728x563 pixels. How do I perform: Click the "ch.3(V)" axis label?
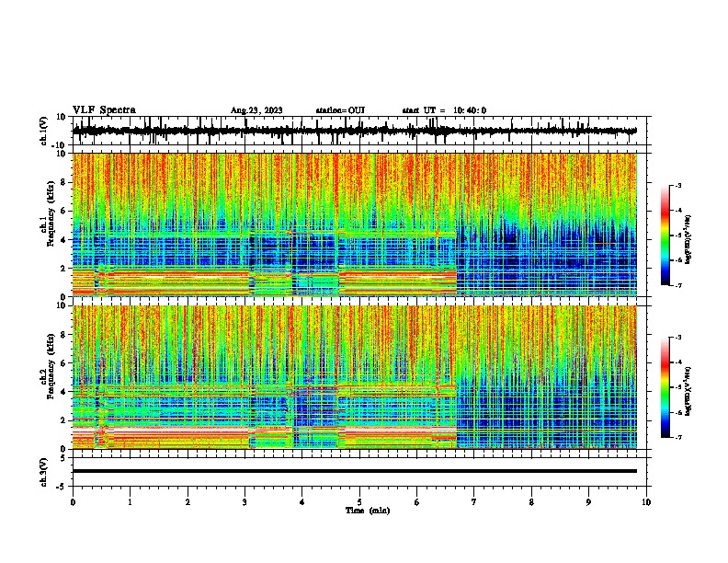(x=44, y=473)
